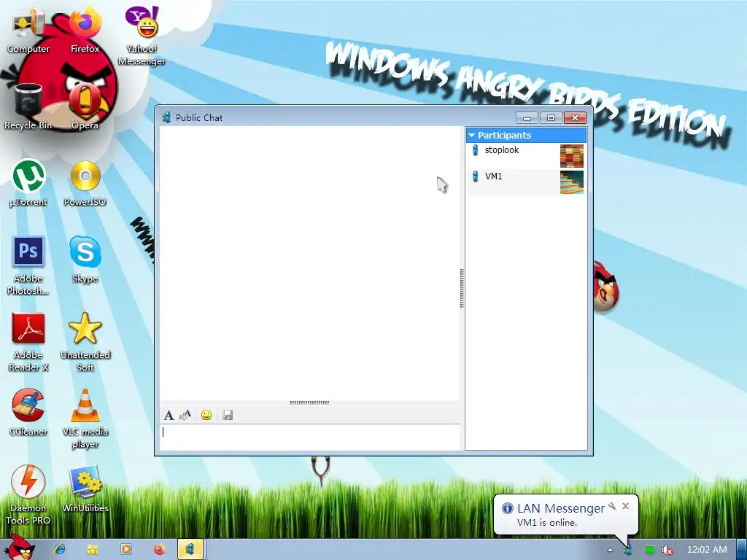The width and height of the screenshot is (747, 560).
Task: Click the taskbar clock showing 12:02 AM
Action: point(707,550)
